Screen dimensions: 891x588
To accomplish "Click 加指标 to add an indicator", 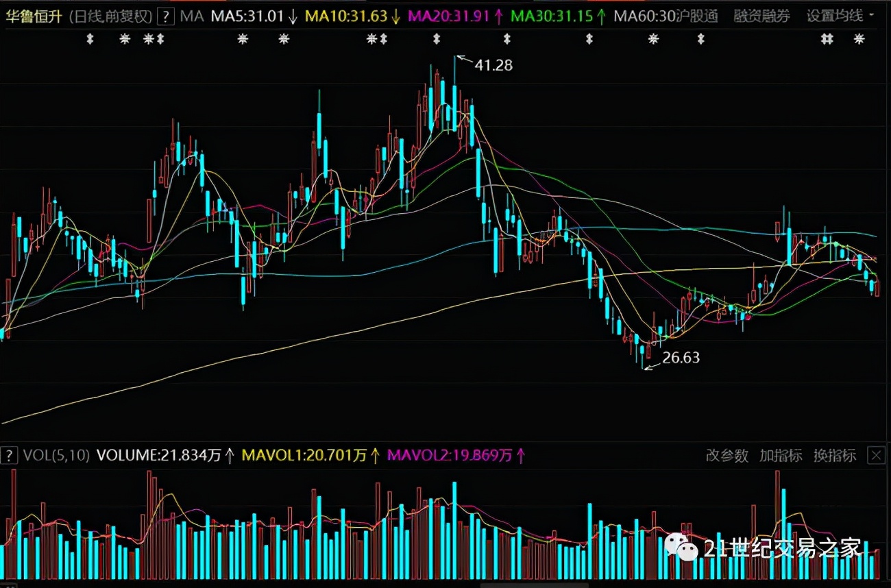I will [781, 455].
